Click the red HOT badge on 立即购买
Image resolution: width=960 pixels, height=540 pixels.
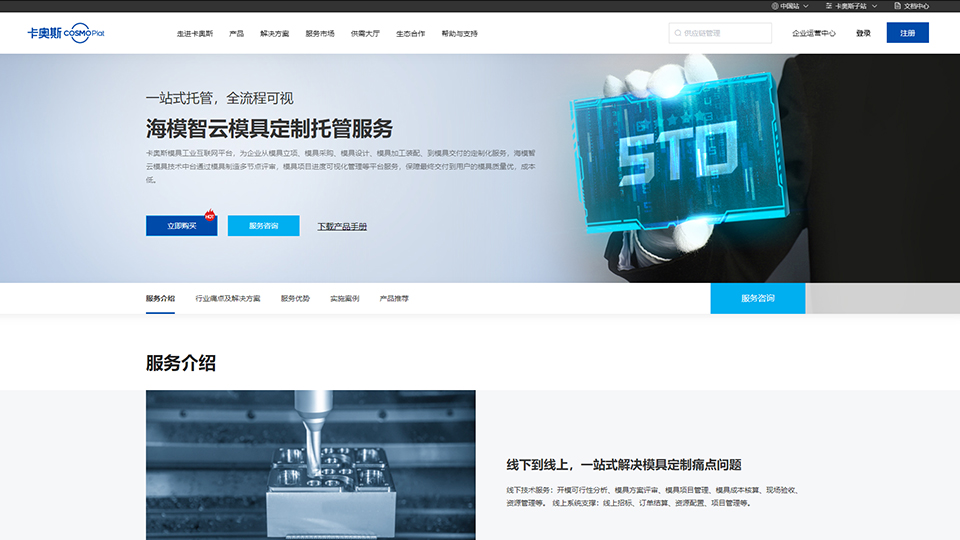click(x=209, y=215)
